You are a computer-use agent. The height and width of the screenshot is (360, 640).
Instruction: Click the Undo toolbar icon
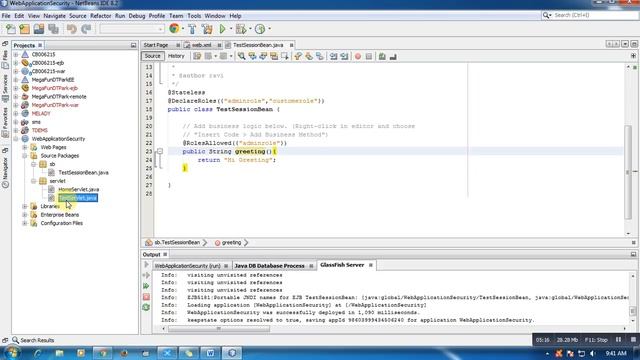coord(72,29)
